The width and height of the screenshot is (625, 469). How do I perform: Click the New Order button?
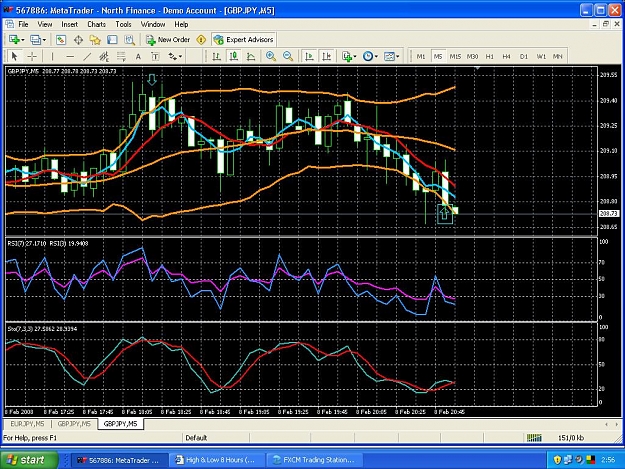(168, 40)
